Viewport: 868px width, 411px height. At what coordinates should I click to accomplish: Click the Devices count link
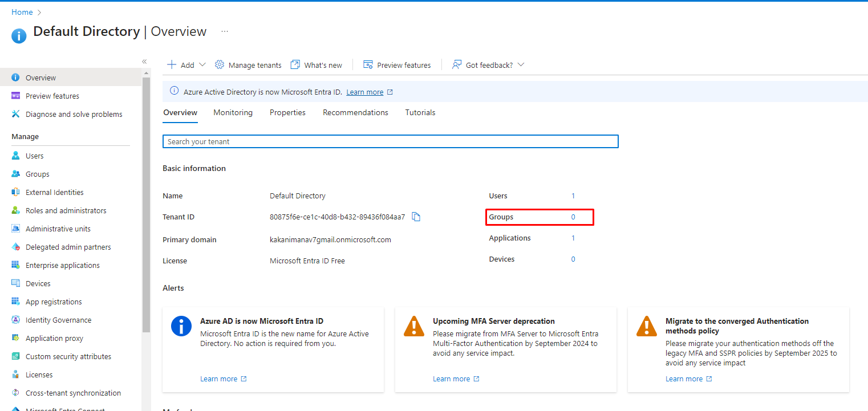[x=573, y=259]
